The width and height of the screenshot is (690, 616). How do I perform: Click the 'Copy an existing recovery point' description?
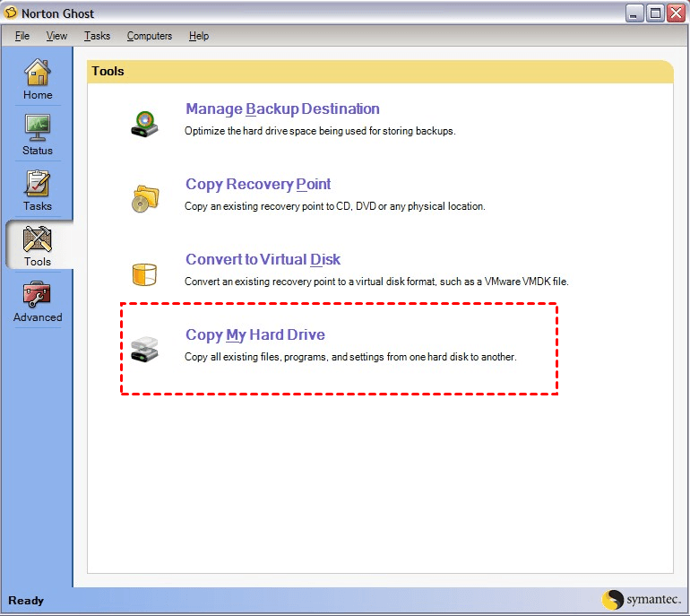335,206
